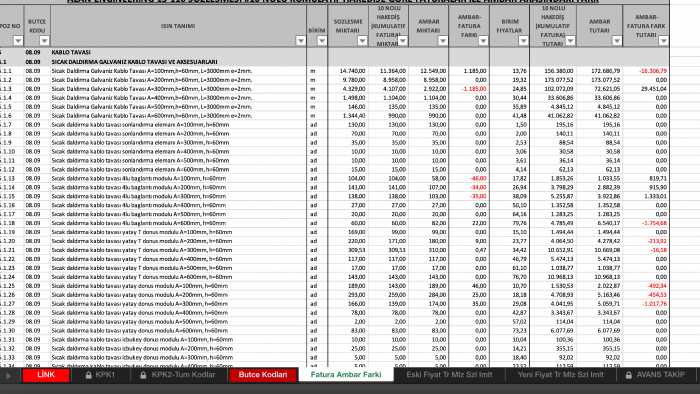Select the difference amount cell 915,90

tap(646, 187)
